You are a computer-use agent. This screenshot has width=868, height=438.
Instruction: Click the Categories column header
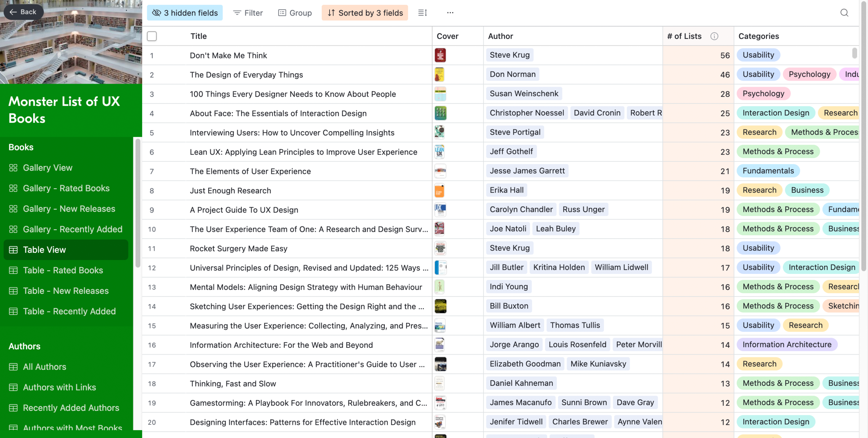[x=758, y=36]
